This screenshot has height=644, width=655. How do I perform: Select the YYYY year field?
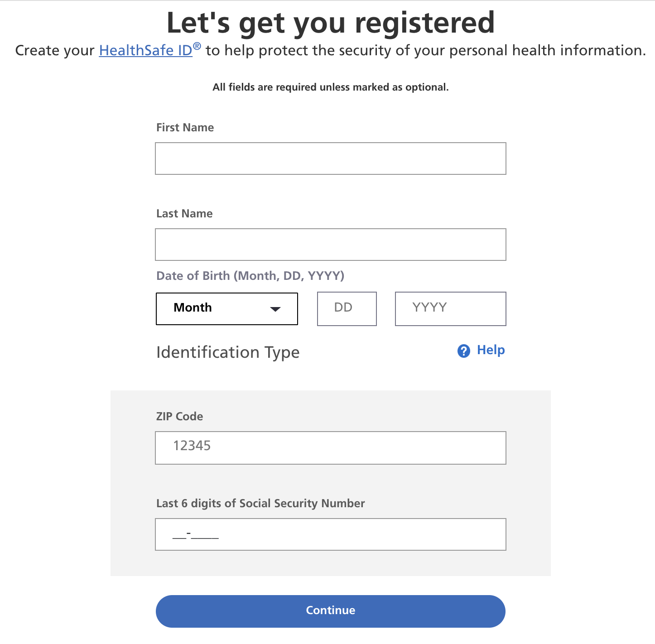point(450,308)
